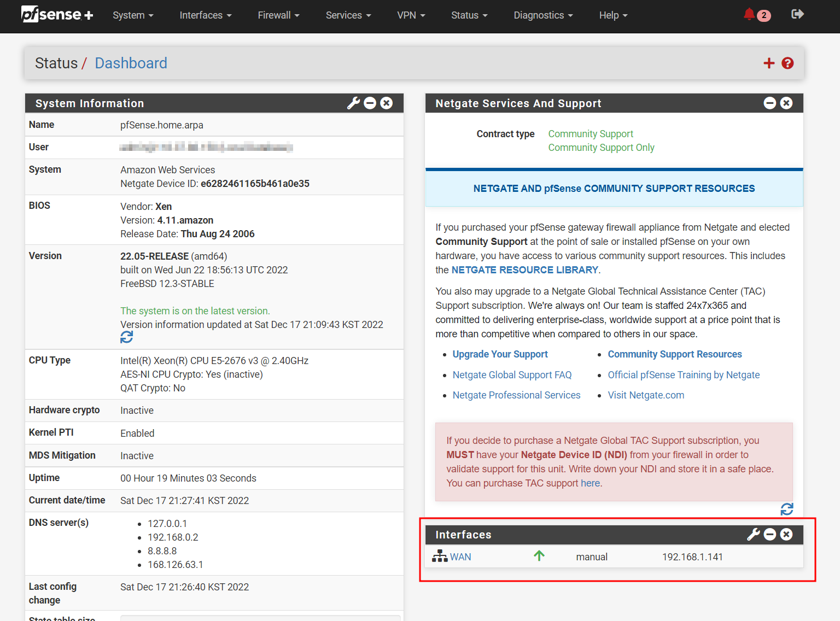The image size is (840, 621).
Task: Expand the Diagnostics menu
Action: [543, 15]
